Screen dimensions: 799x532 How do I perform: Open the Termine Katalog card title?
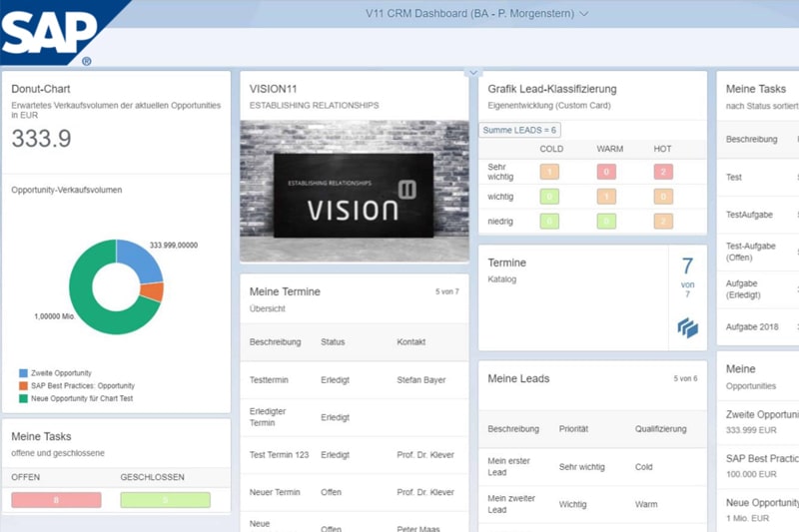coord(507,263)
